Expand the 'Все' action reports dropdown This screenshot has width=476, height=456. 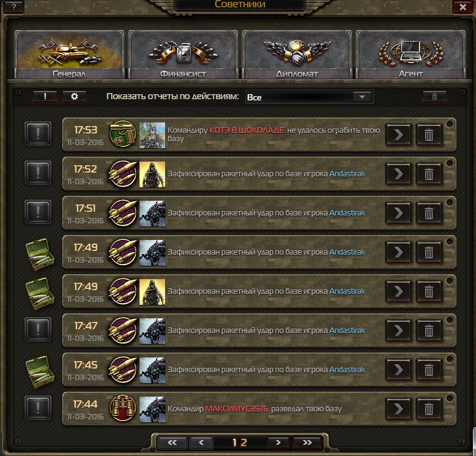click(x=309, y=97)
